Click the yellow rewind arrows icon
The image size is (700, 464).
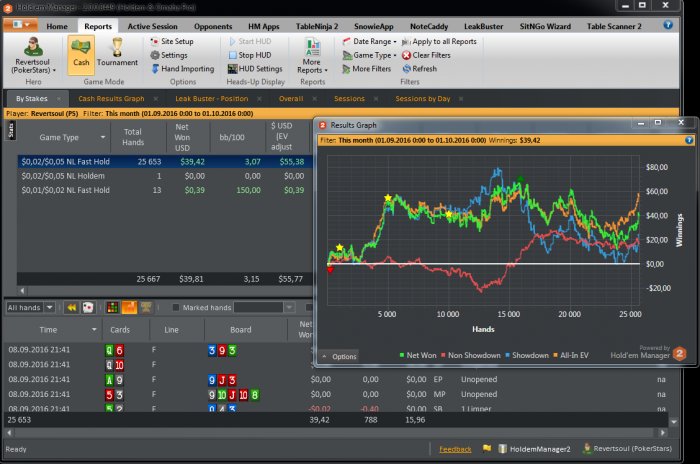tap(71, 307)
